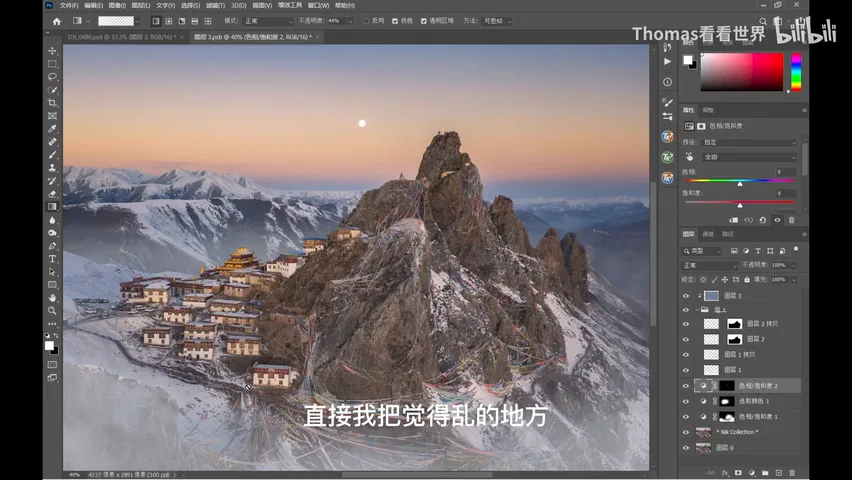Open the gradient preset picker arrow
The width and height of the screenshot is (852, 480).
point(137,21)
